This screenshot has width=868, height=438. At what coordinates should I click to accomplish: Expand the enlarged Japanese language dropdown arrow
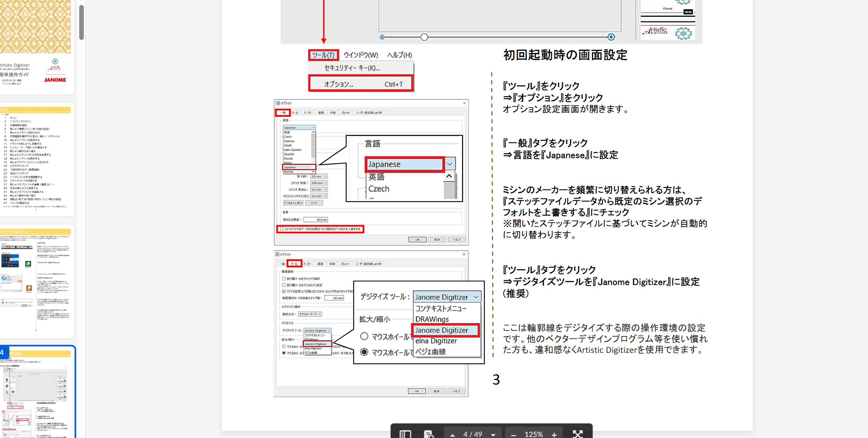450,164
